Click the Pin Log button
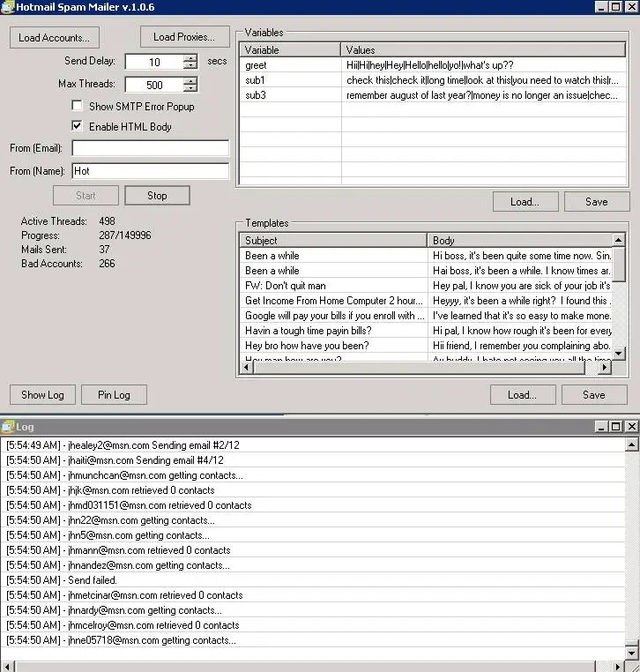 tap(114, 395)
